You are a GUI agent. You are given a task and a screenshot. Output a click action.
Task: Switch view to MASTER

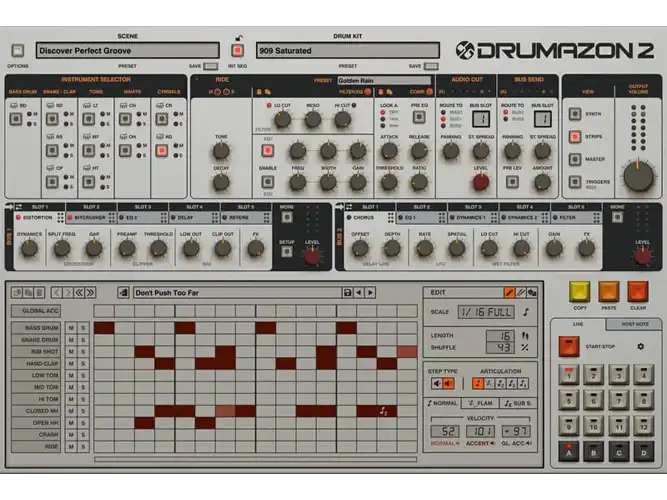coord(575,159)
